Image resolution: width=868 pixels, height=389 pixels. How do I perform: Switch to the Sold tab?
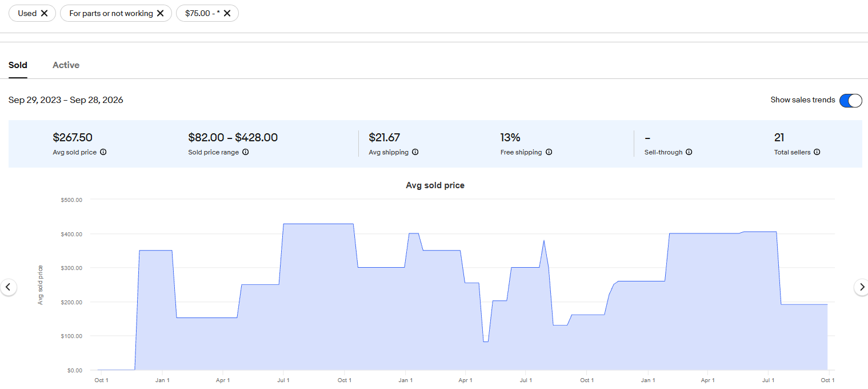(18, 65)
